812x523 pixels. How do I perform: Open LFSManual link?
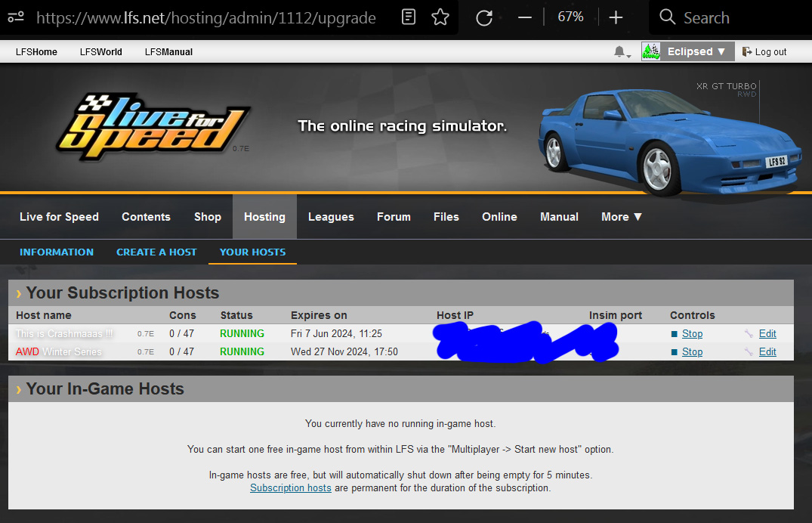[x=169, y=52]
